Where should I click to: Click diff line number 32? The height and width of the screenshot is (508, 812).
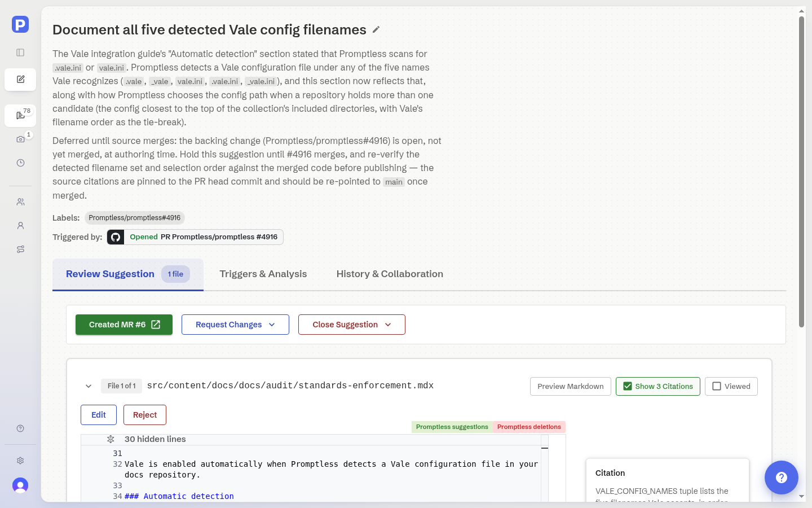click(117, 464)
